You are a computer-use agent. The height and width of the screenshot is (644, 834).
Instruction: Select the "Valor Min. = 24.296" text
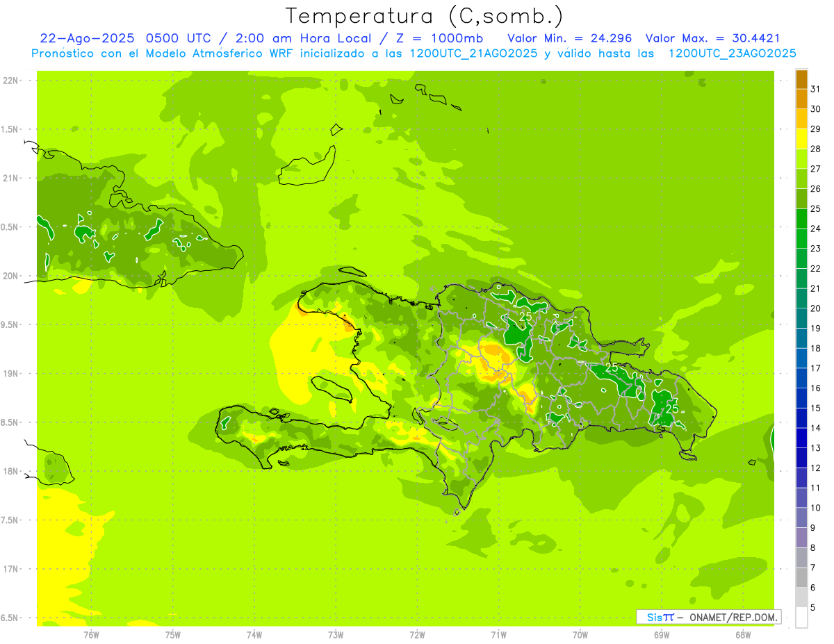click(569, 38)
